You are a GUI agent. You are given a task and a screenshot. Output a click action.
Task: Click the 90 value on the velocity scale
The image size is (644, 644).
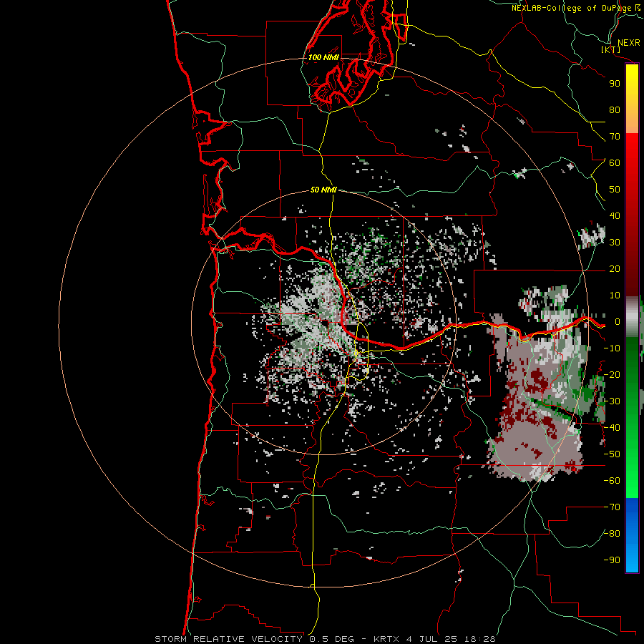(x=615, y=84)
